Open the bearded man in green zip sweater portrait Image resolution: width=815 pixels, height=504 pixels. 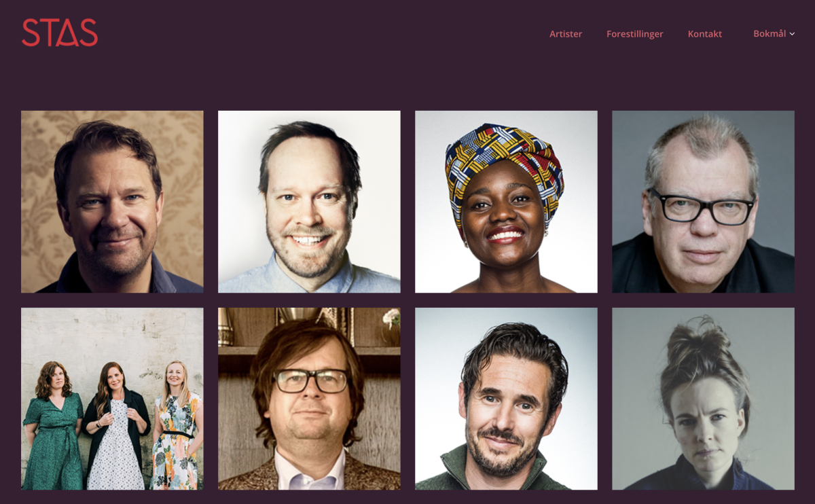[506, 399]
